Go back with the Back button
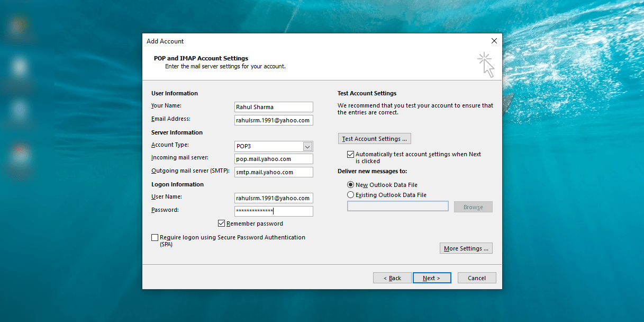 [x=391, y=278]
